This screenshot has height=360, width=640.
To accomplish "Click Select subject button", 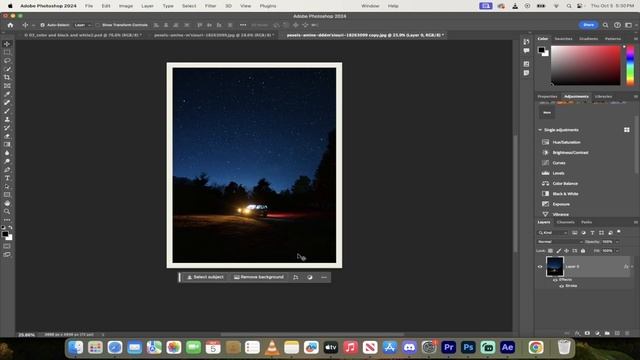I will (205, 277).
